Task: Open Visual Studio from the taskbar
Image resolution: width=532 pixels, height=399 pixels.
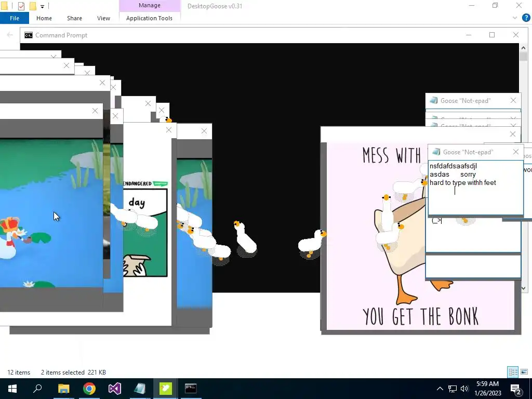Action: coord(115,389)
